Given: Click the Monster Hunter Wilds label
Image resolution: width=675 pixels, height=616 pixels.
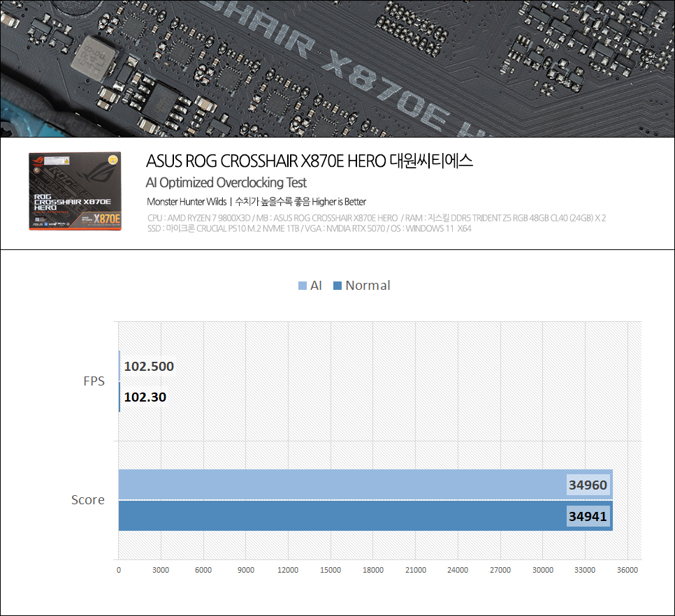Looking at the screenshot, I should [187, 202].
